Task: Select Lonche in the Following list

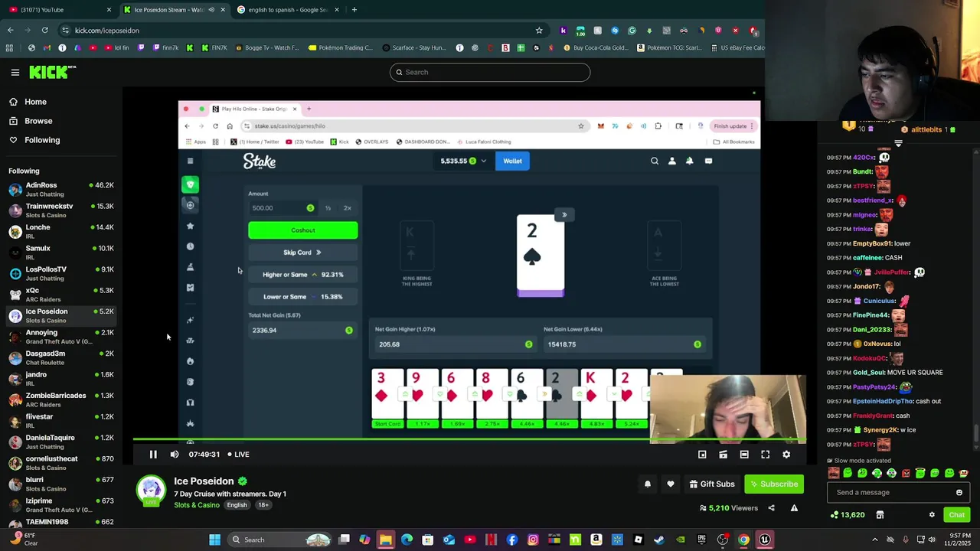Action: pos(61,231)
